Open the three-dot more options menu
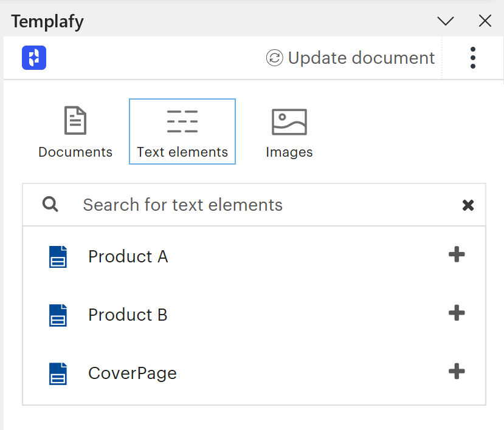This screenshot has height=430, width=504. click(472, 58)
